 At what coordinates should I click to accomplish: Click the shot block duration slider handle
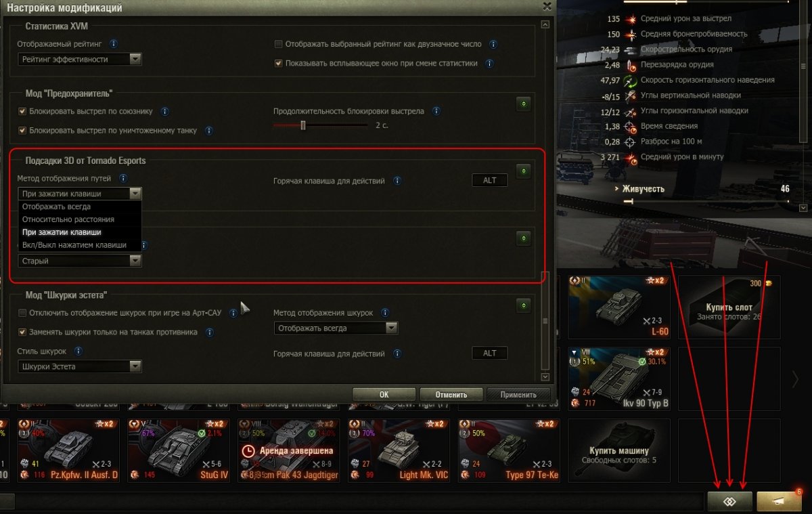coord(303,125)
